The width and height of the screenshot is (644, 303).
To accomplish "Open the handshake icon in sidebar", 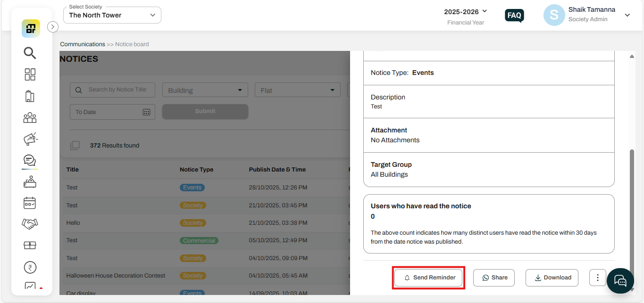I will point(30,224).
